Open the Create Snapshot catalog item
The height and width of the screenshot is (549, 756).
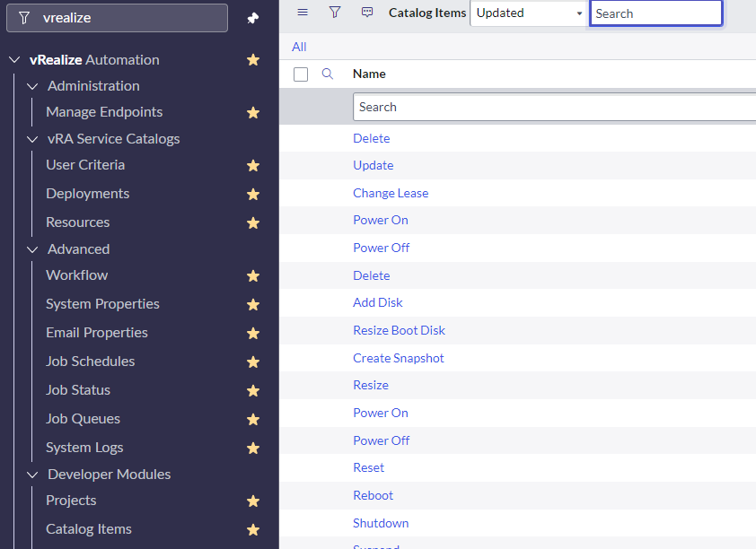click(399, 358)
